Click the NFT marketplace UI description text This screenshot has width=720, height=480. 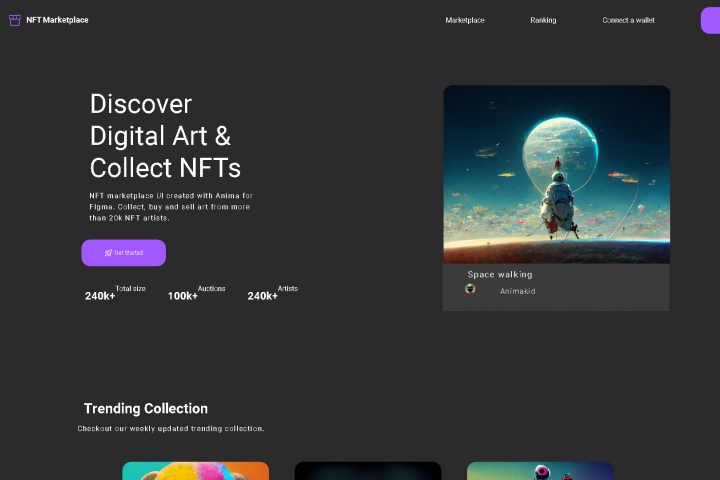click(171, 207)
